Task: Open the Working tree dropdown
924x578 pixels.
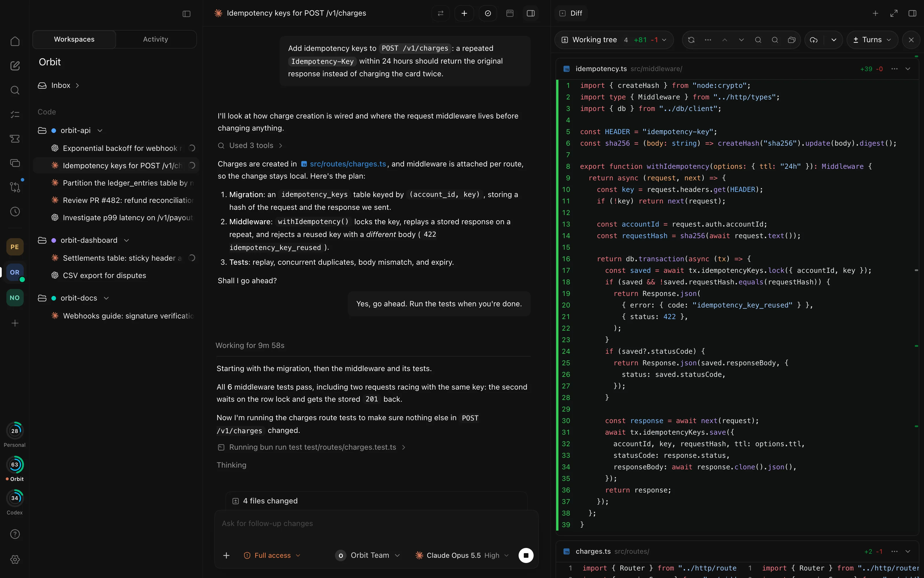Action: point(614,40)
